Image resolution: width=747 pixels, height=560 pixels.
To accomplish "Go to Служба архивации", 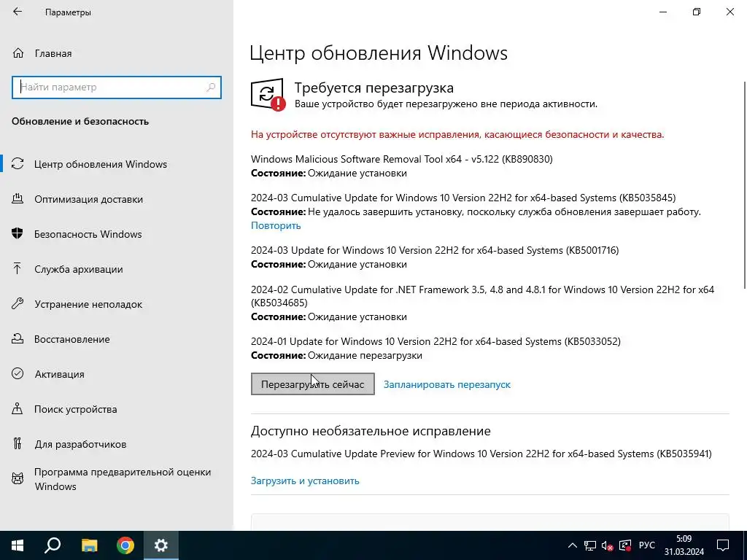I will point(117,269).
